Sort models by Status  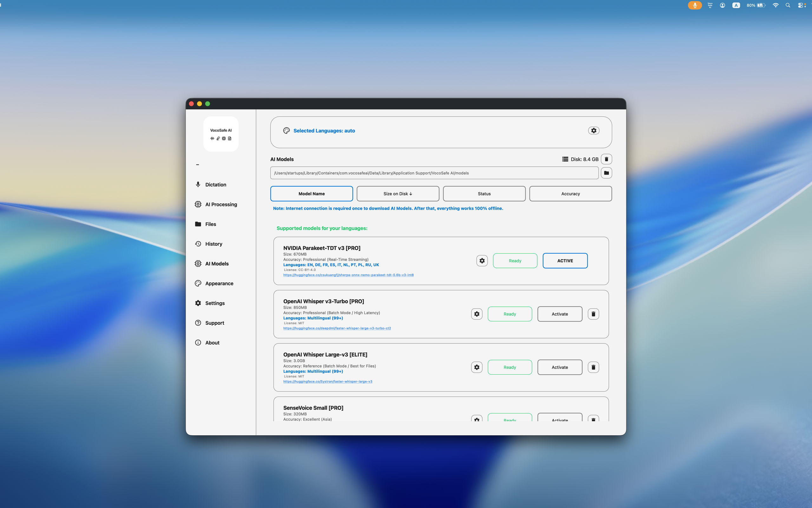point(484,194)
